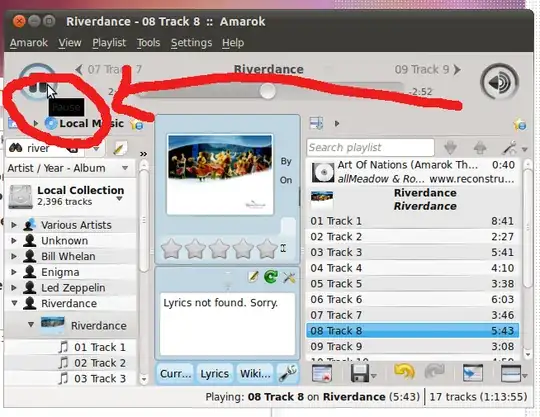540x417 pixels.
Task: Open the Amarok menu
Action: 29,43
